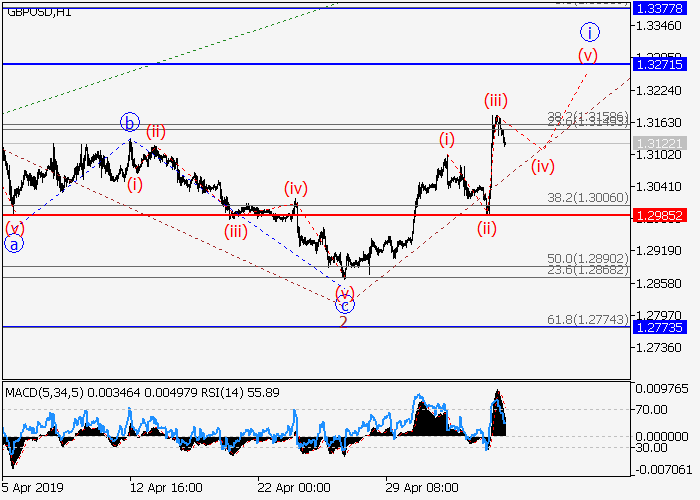Image resolution: width=700 pixels, height=500 pixels.
Task: Click the circled blue 'c' wave marker
Action: click(344, 306)
